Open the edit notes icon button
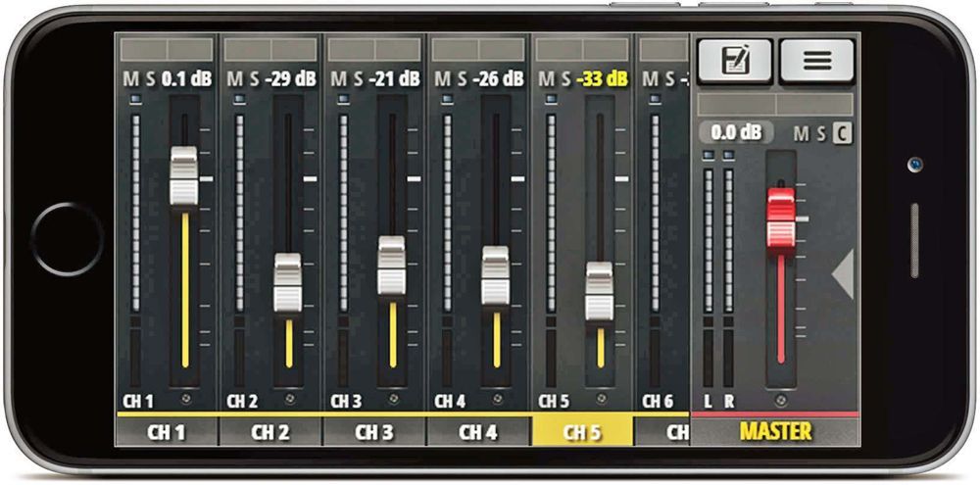Screen dimensions: 980x485 [x=735, y=60]
